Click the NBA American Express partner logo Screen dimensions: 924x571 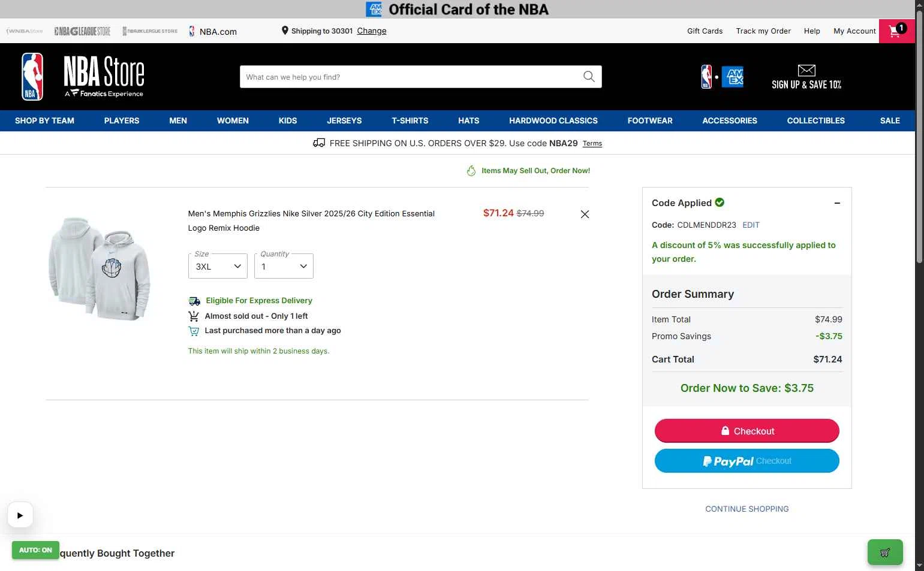pyautogui.click(x=723, y=77)
